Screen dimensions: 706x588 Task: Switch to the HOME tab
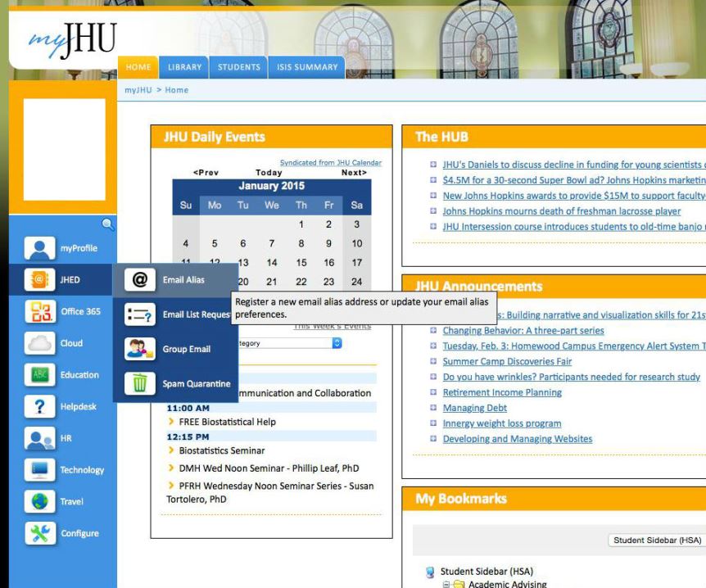[x=138, y=67]
